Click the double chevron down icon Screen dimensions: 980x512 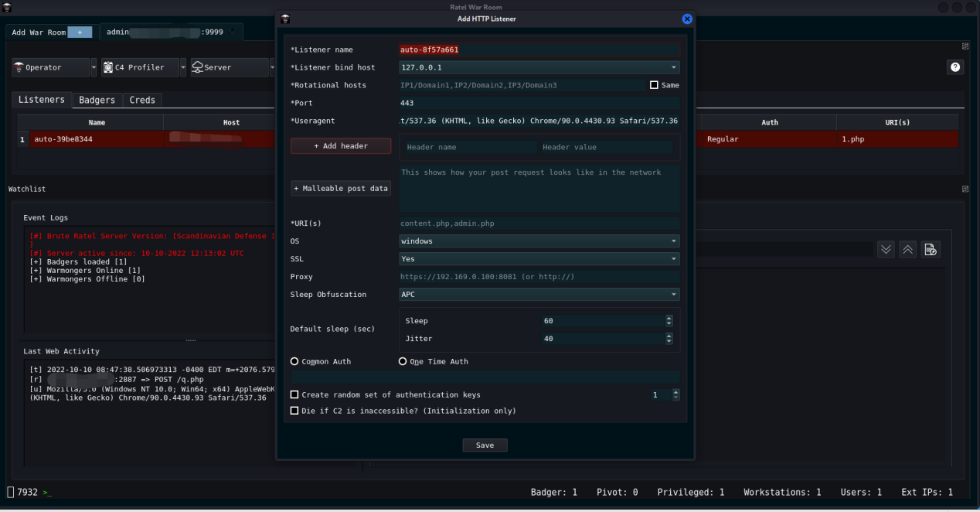pos(886,249)
